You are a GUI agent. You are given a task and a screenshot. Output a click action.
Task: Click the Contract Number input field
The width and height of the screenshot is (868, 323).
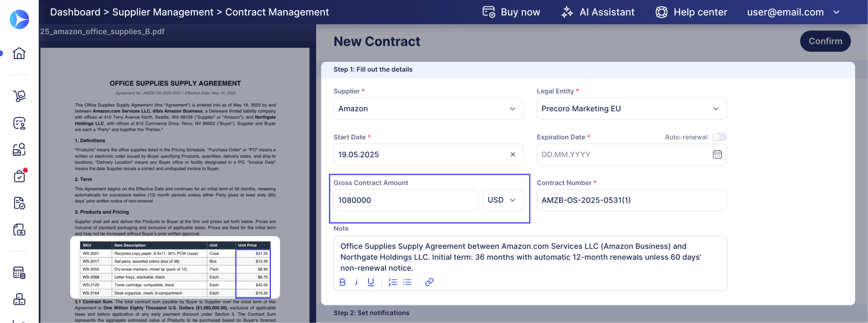click(x=632, y=200)
